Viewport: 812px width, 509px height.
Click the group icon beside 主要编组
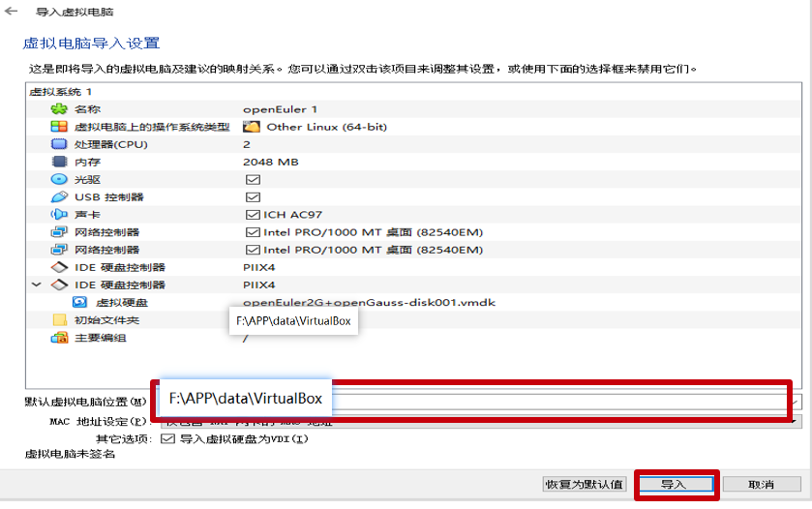59,338
